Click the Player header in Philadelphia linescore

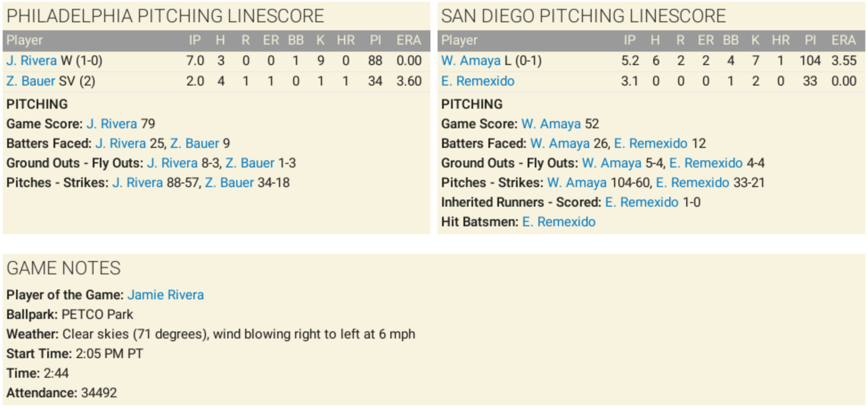coord(25,40)
